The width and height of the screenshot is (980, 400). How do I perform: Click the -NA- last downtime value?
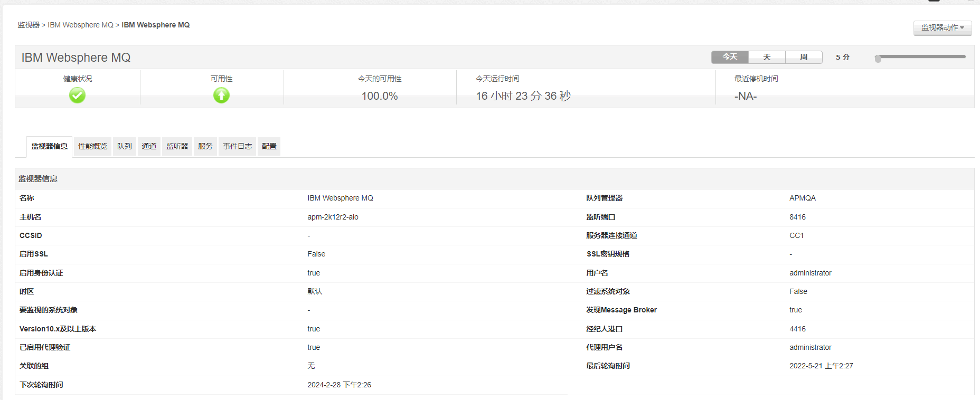tap(746, 96)
